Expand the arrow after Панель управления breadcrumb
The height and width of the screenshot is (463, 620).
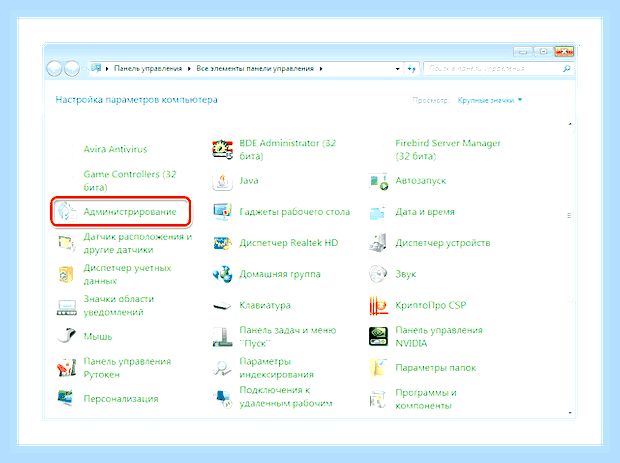189,69
